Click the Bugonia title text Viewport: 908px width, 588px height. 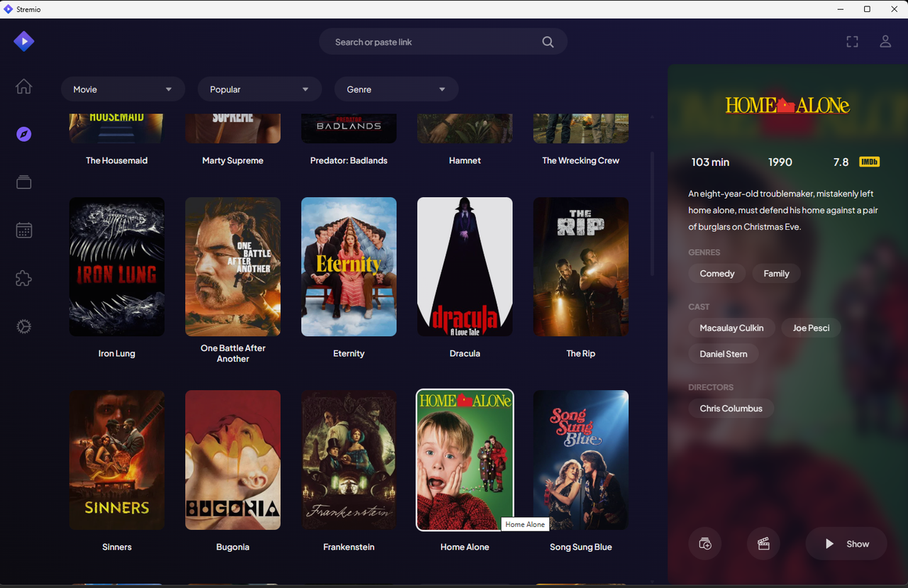pyautogui.click(x=233, y=547)
